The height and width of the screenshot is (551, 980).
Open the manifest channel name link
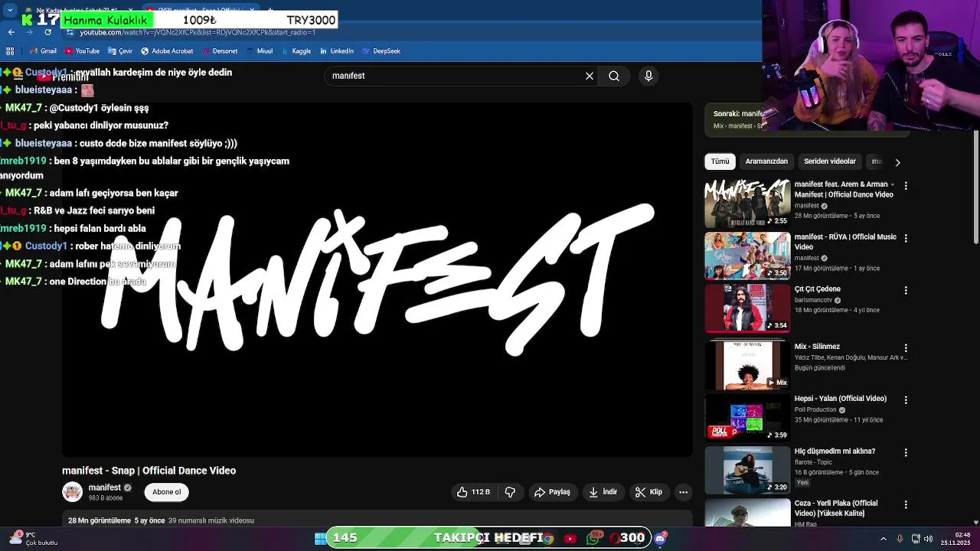pyautogui.click(x=105, y=487)
